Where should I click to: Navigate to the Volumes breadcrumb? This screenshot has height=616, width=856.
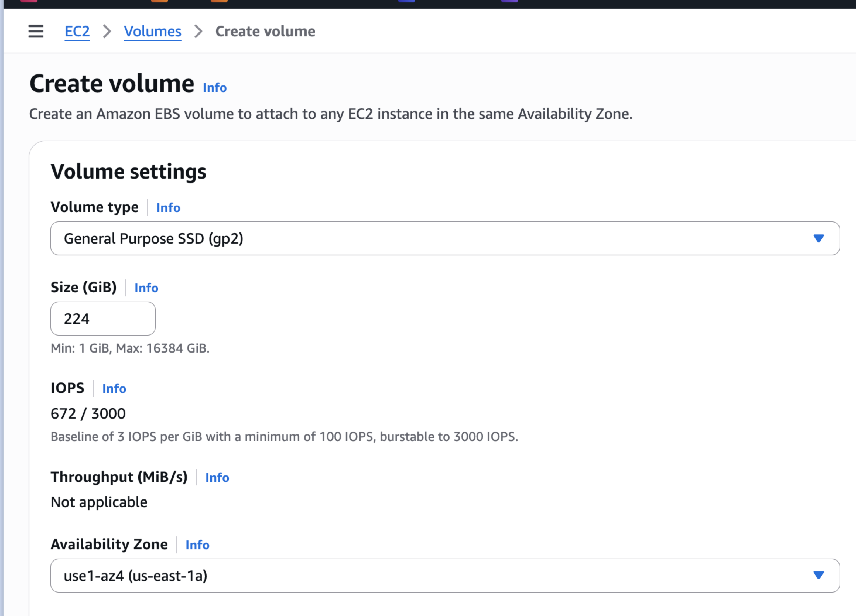click(x=153, y=31)
